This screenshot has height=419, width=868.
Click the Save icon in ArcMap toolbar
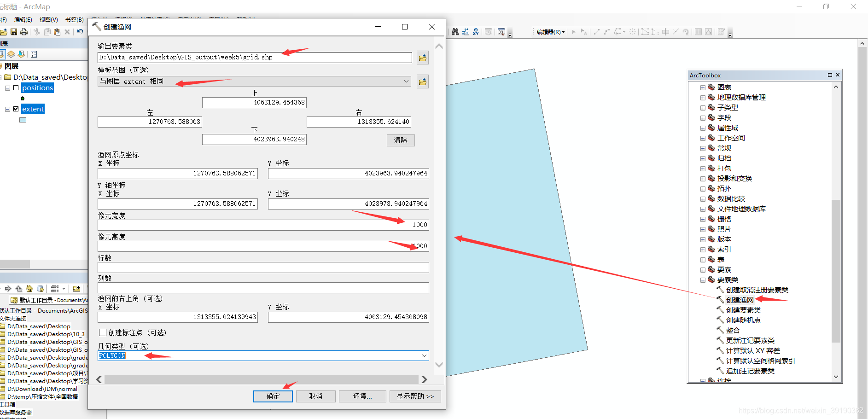point(14,32)
